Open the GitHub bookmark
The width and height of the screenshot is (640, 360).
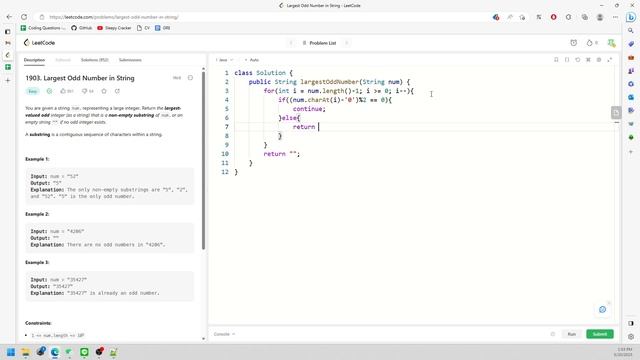82,28
